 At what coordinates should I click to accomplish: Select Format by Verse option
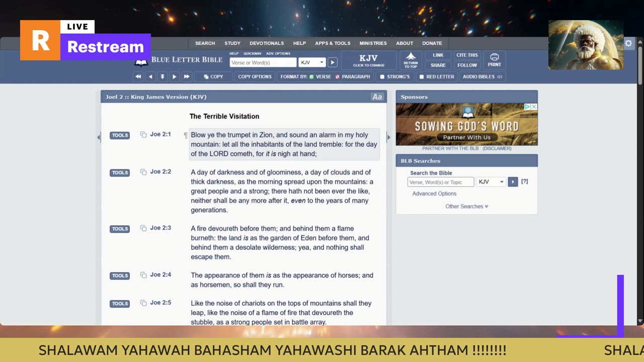320,77
